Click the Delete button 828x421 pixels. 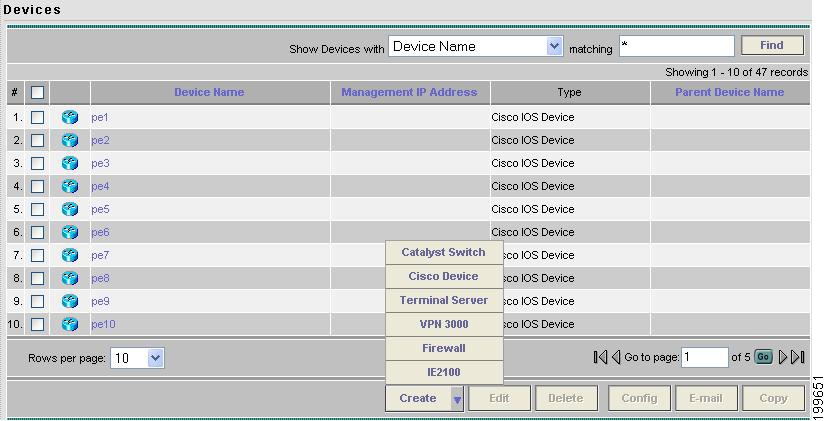(x=566, y=398)
